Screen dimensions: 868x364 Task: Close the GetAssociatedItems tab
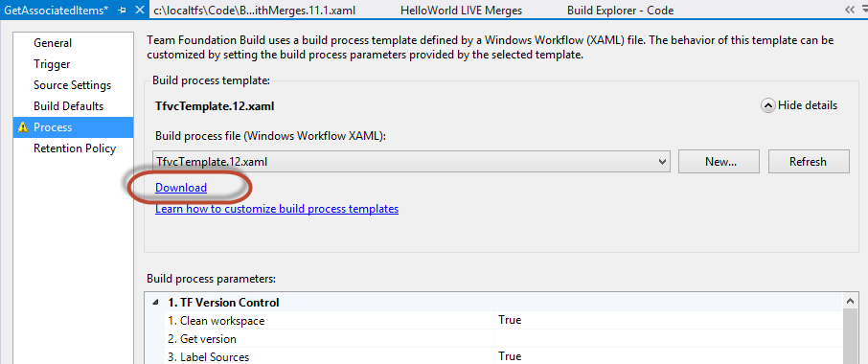pos(140,10)
